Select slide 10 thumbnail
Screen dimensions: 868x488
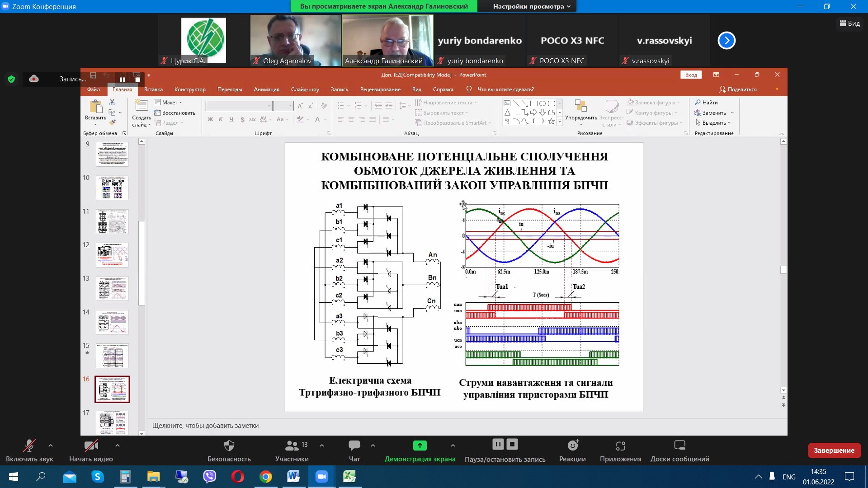[112, 188]
